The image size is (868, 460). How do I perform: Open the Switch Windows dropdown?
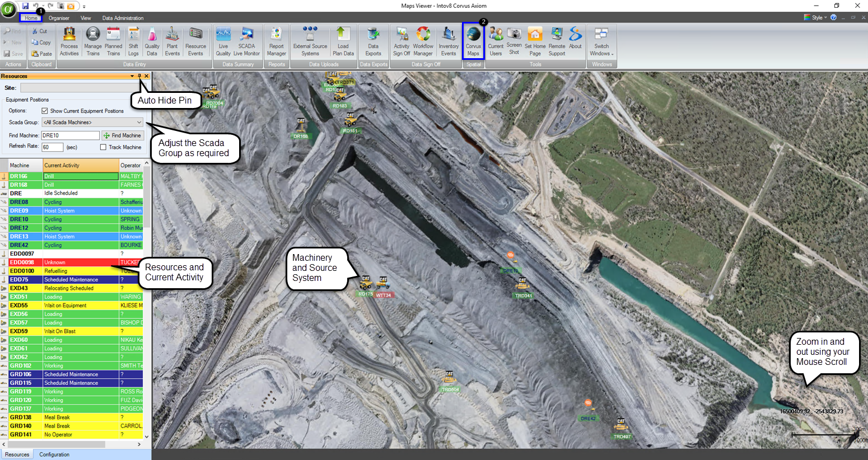(601, 41)
